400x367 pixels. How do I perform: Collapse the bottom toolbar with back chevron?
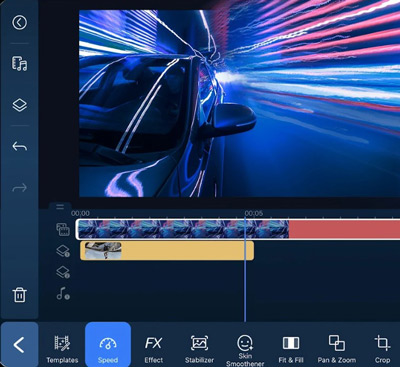(x=19, y=345)
